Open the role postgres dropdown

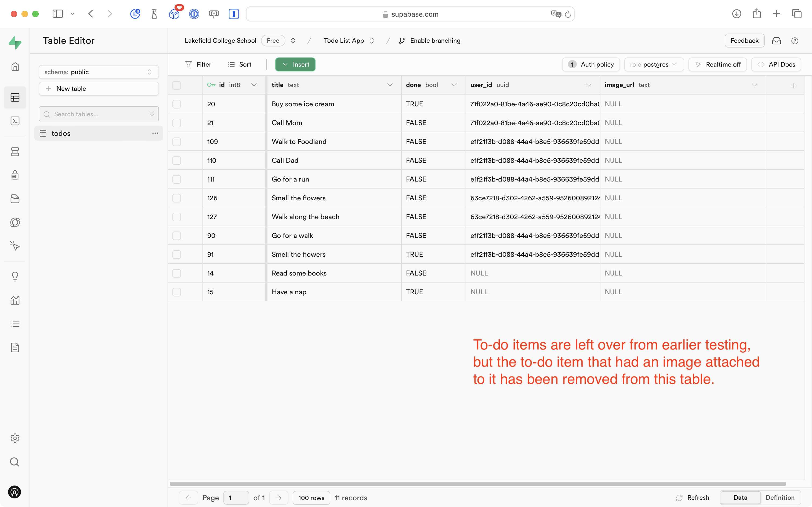click(x=653, y=64)
